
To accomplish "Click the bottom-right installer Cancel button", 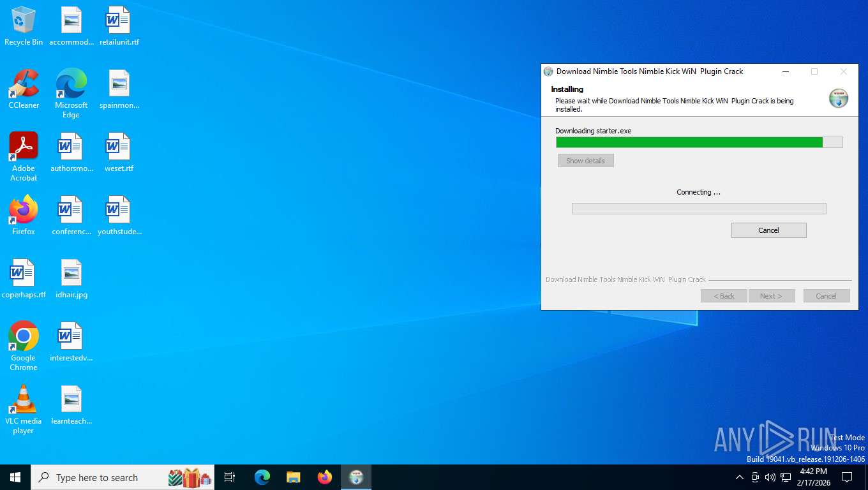I will pos(826,296).
